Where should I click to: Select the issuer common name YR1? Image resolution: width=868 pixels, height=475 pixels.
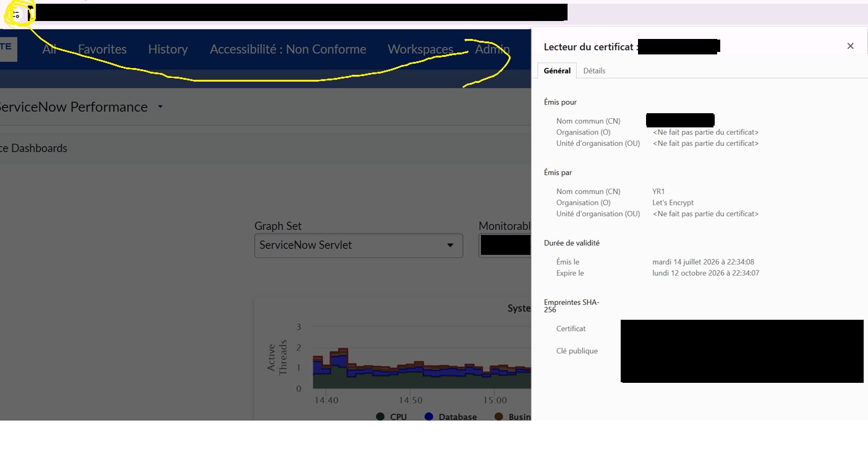coord(658,192)
